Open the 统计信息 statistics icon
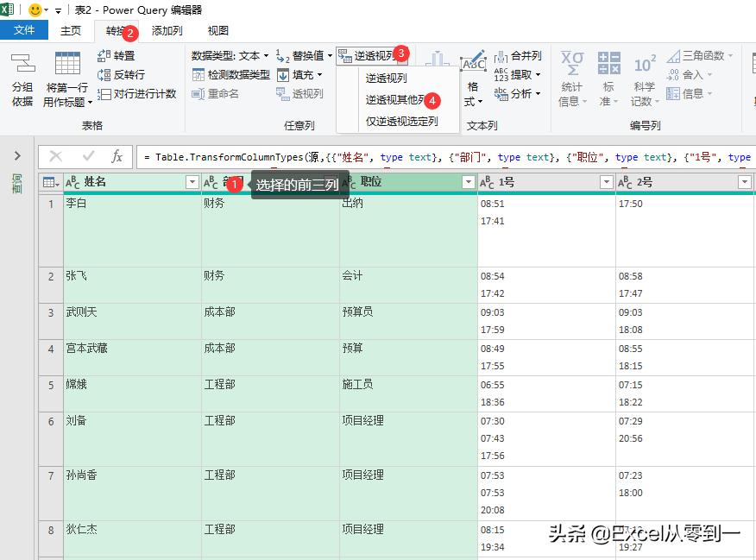This screenshot has height=560, width=756. coord(572,76)
